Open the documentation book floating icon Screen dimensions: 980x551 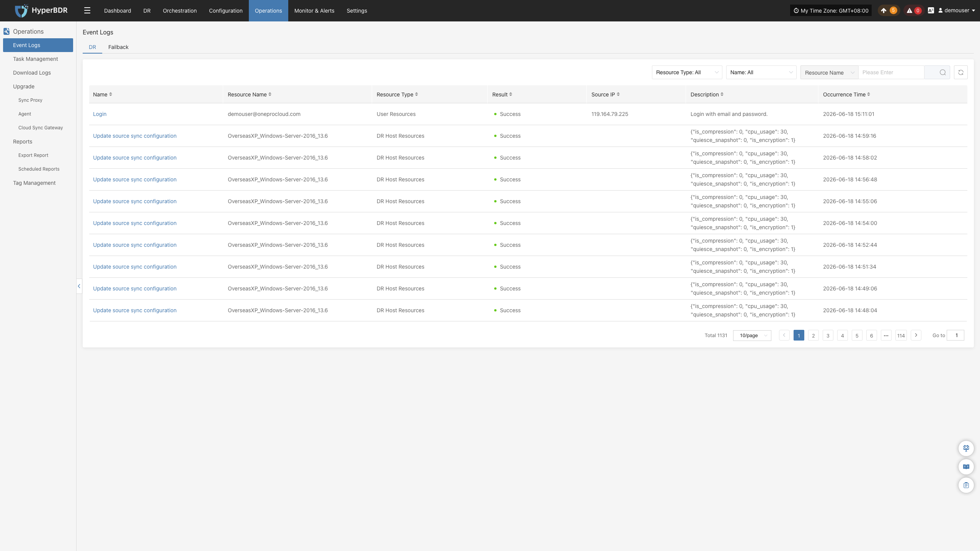966,467
